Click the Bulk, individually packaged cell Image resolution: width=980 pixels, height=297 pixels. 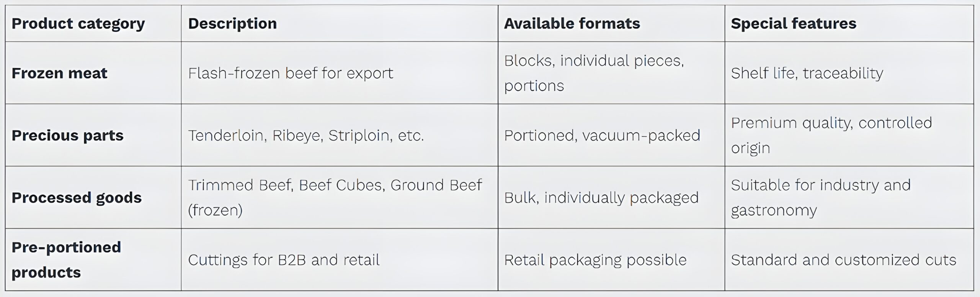[x=601, y=198]
